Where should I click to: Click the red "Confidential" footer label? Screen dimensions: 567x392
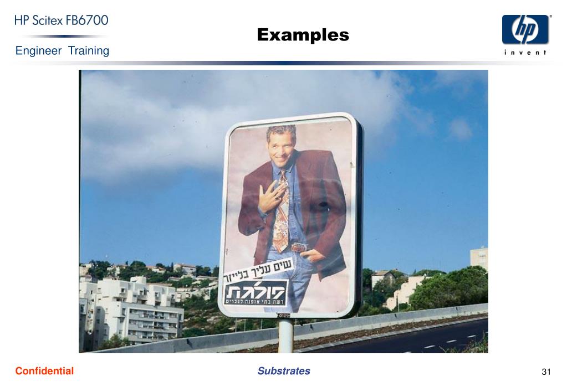pyautogui.click(x=44, y=371)
